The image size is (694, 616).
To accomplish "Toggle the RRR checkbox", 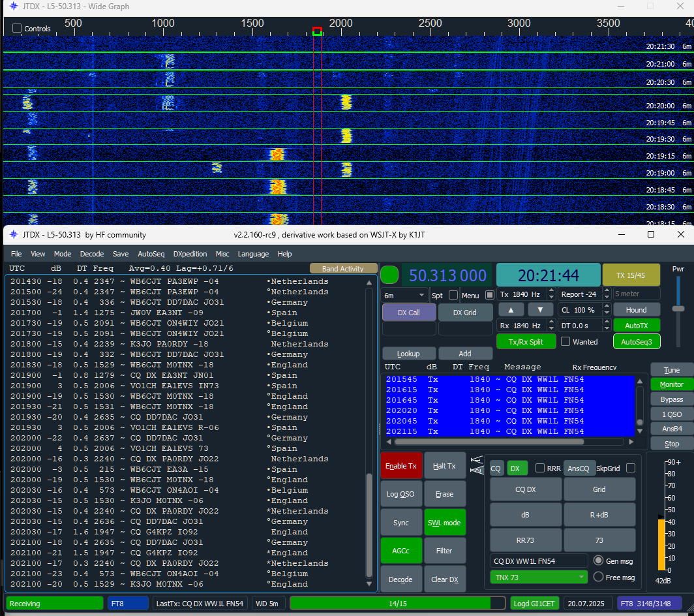I will pos(539,468).
